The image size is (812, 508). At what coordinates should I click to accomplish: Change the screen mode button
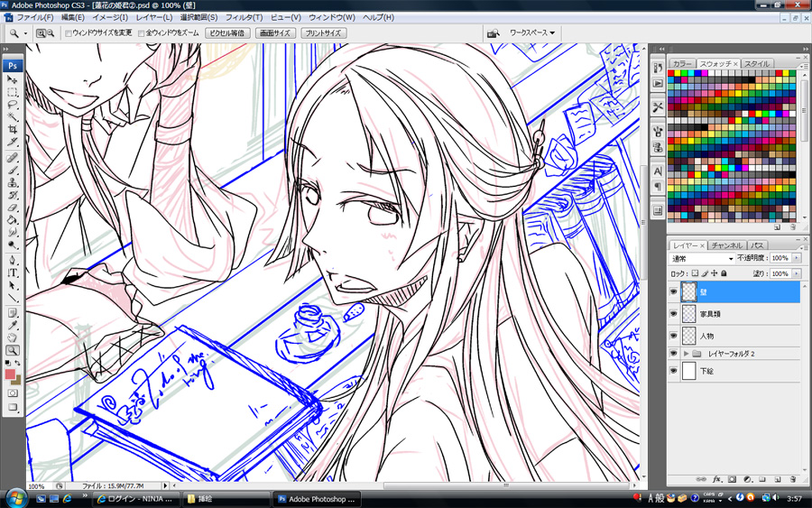coord(13,408)
